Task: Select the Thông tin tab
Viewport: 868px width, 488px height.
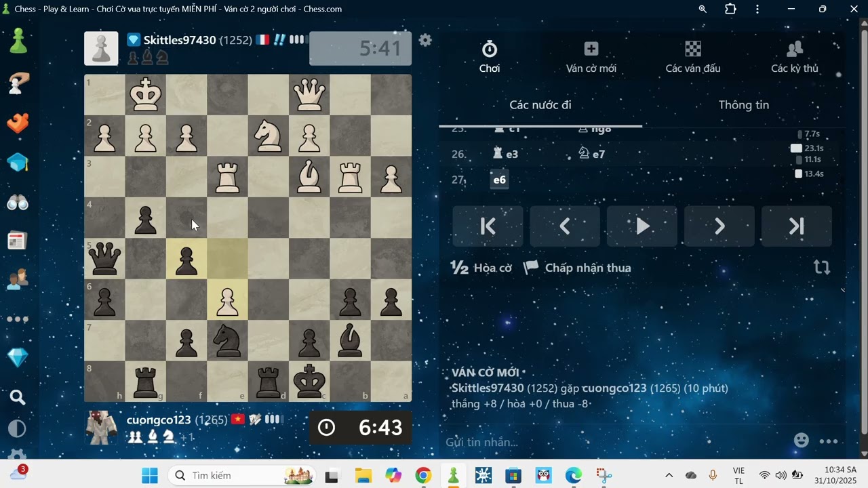Action: click(744, 105)
